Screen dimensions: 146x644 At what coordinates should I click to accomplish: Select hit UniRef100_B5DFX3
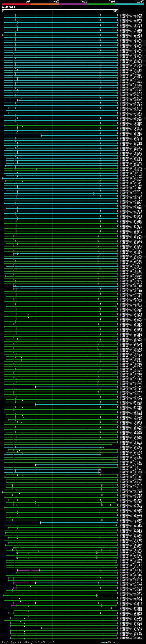tap(131, 87)
